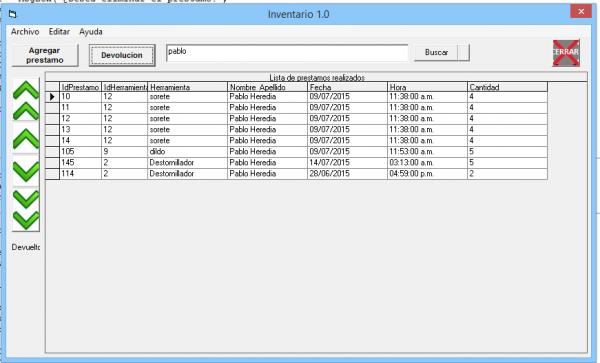Open the Editar menu
Image resolution: width=600 pixels, height=363 pixels.
coord(59,32)
